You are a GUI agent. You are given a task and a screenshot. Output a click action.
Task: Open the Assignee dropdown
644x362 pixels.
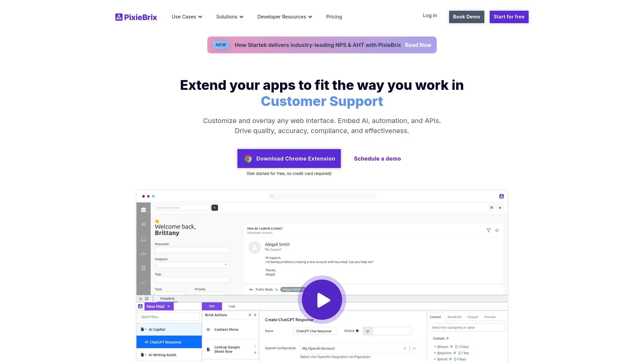(192, 265)
